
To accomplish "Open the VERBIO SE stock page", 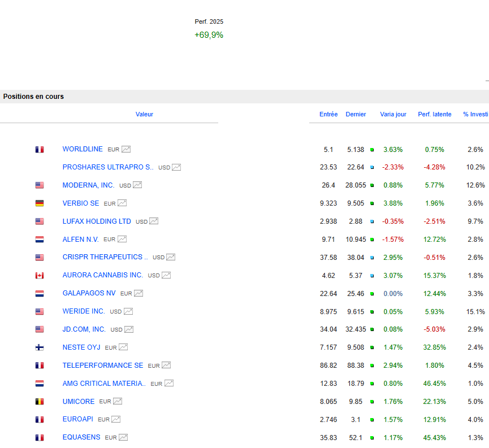I will point(81,203).
